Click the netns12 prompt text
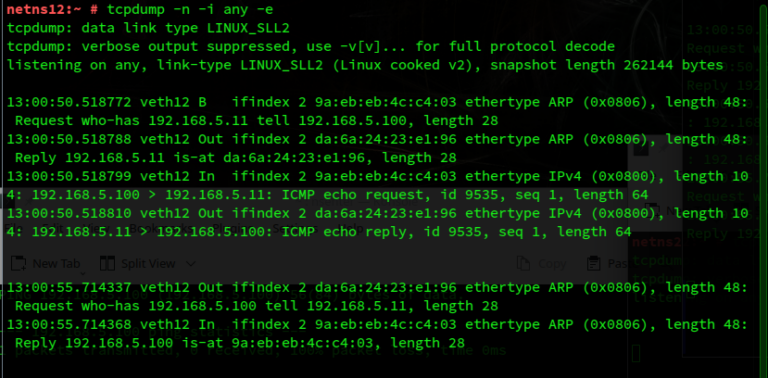 (40, 9)
